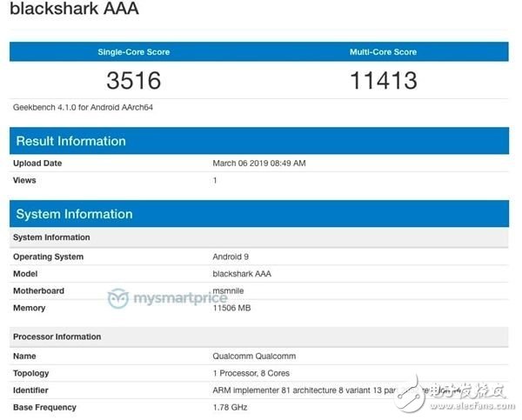This screenshot has width=522, height=420.
Task: Click the Motherboard label
Action: coord(38,291)
